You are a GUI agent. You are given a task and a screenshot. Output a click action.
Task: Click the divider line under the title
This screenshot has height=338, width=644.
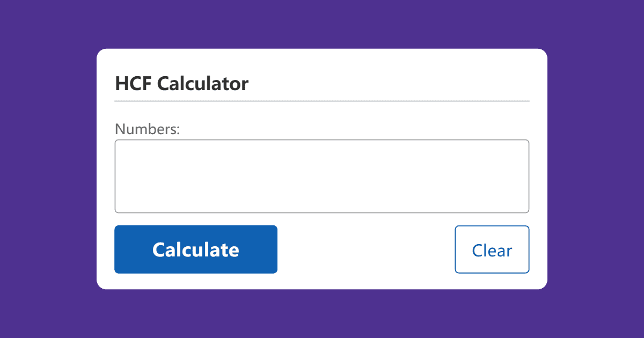tap(321, 101)
